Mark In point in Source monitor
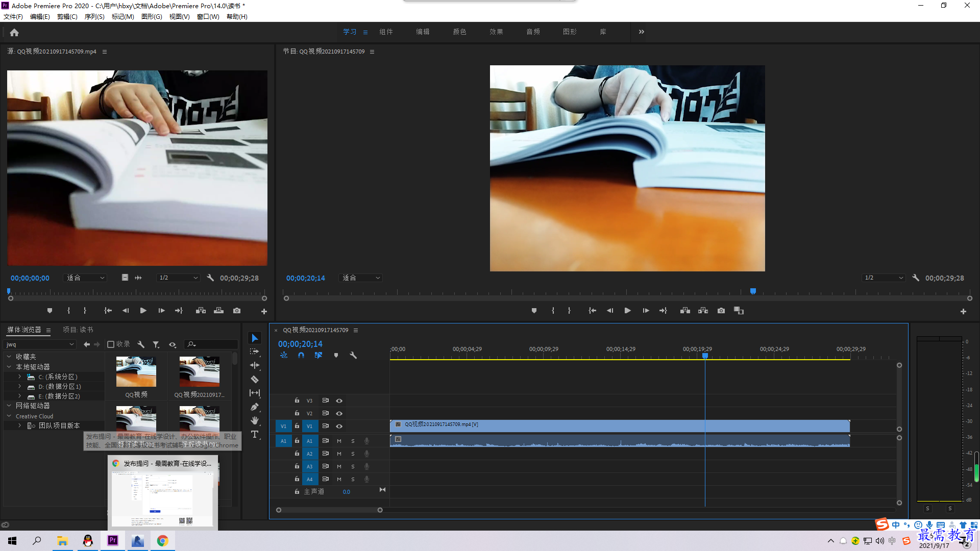Viewport: 980px width, 551px height. 68,311
